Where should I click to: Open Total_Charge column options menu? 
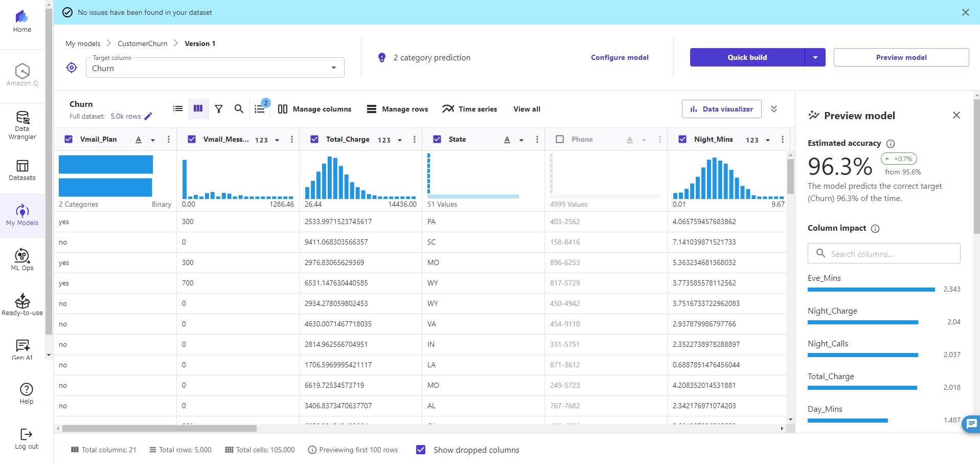tap(415, 139)
